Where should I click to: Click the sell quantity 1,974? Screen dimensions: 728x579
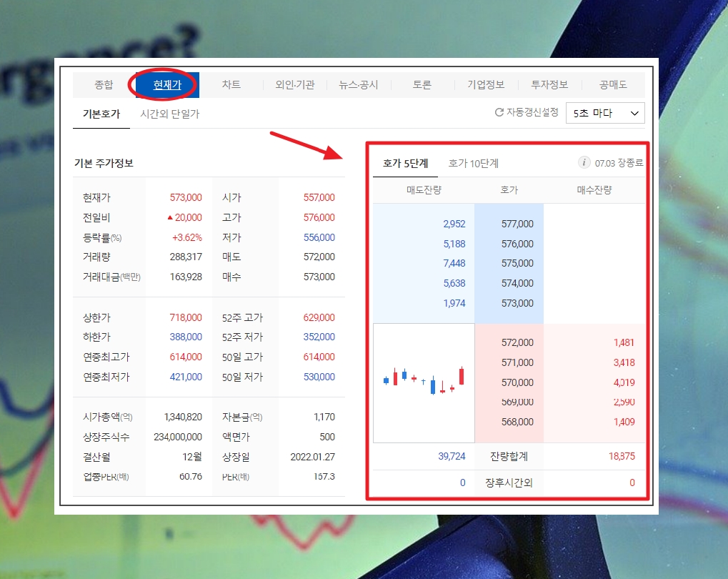pos(454,303)
